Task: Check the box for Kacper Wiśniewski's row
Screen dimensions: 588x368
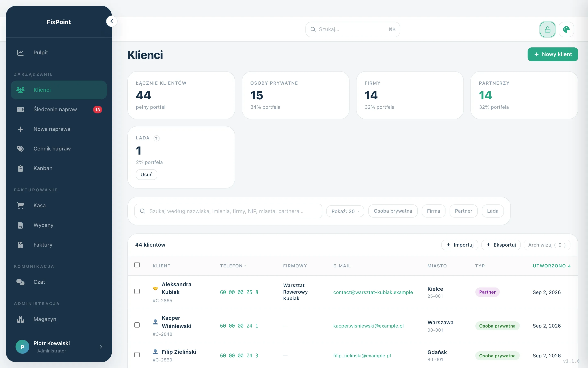Action: click(137, 325)
